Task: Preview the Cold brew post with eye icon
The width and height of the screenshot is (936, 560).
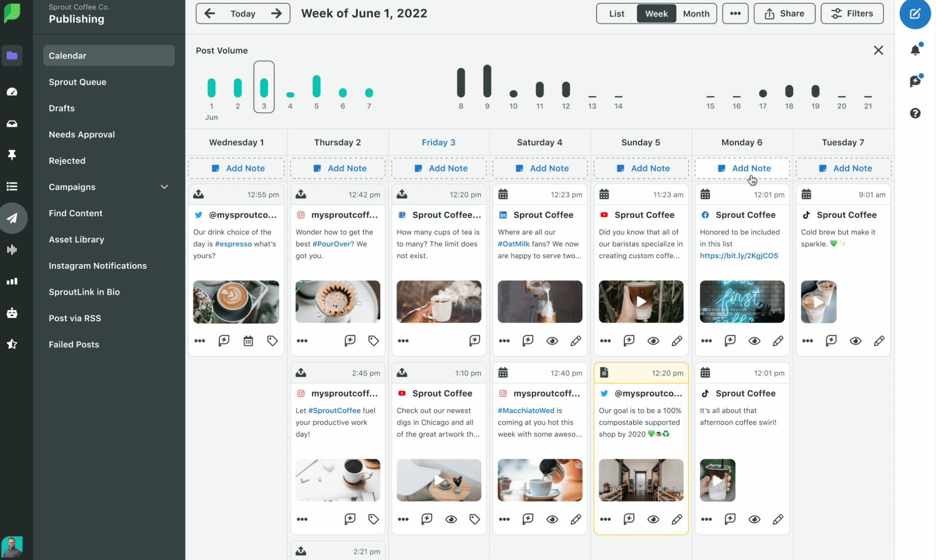Action: coord(855,341)
